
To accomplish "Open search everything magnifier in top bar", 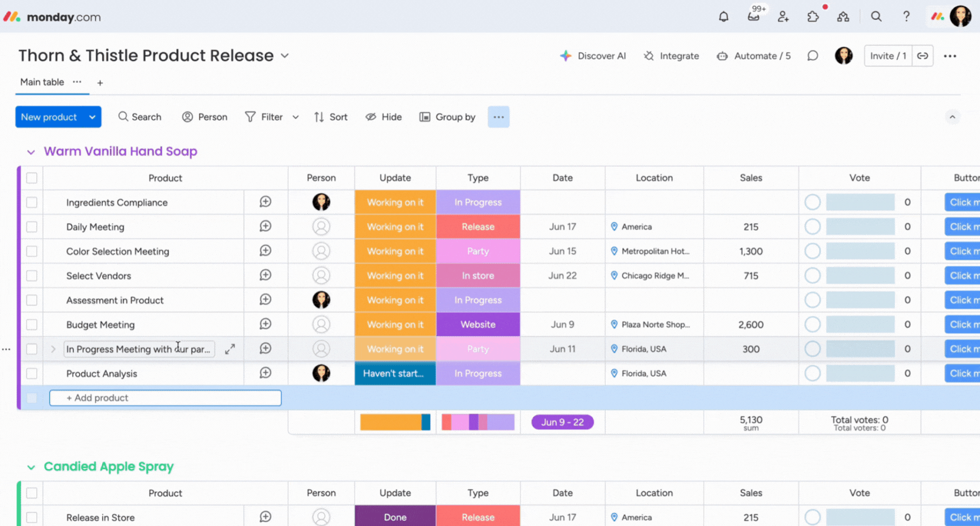I will tap(876, 16).
